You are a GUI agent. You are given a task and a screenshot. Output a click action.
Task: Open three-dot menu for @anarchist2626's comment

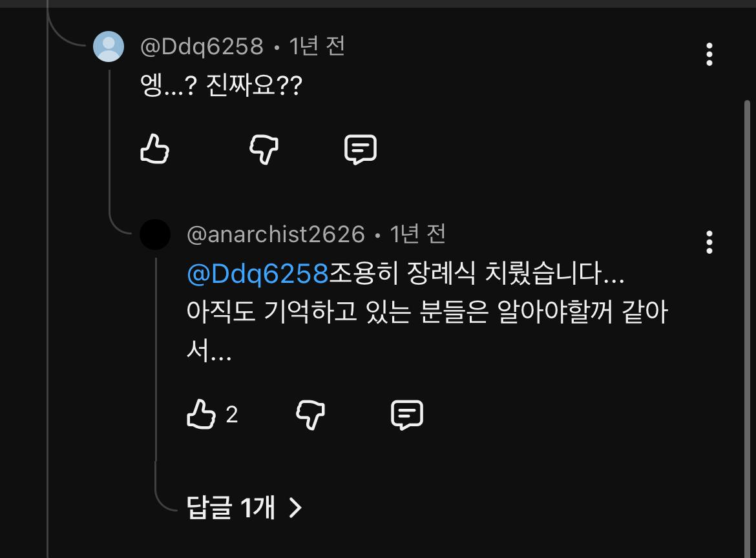pyautogui.click(x=709, y=242)
